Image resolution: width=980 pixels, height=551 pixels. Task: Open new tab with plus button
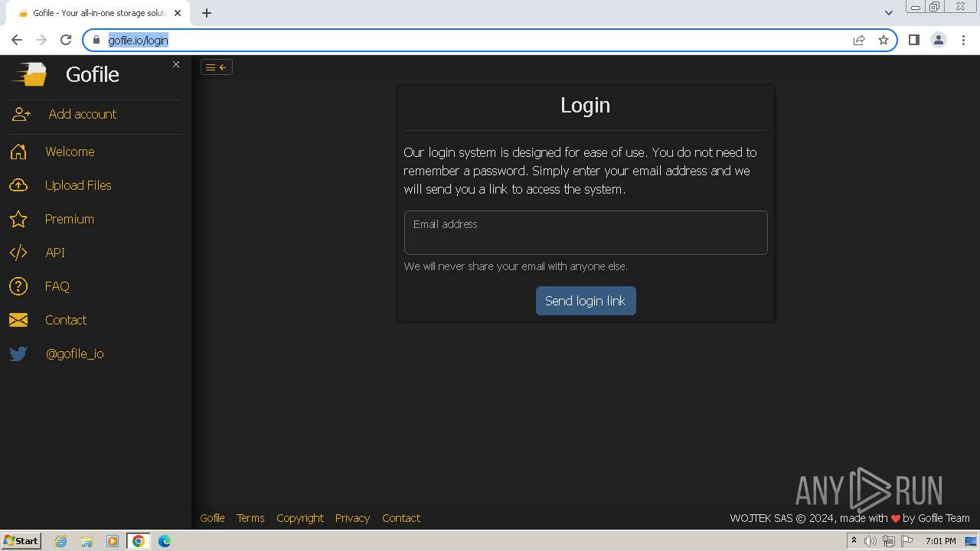tap(207, 13)
